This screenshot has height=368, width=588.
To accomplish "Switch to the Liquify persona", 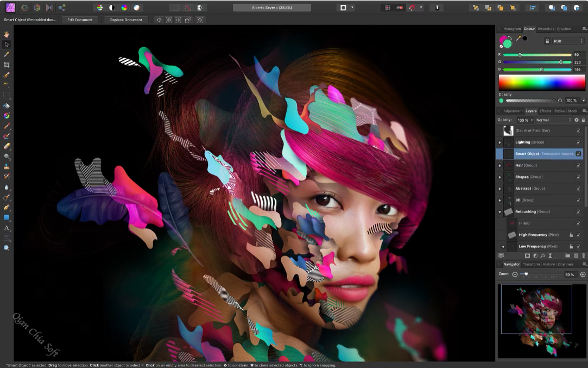I will (25, 8).
